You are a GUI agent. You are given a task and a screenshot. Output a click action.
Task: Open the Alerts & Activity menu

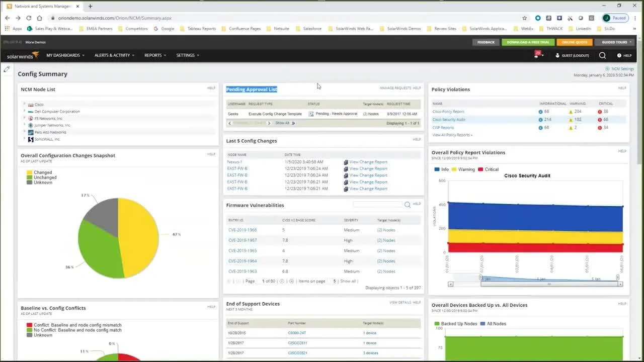click(114, 55)
